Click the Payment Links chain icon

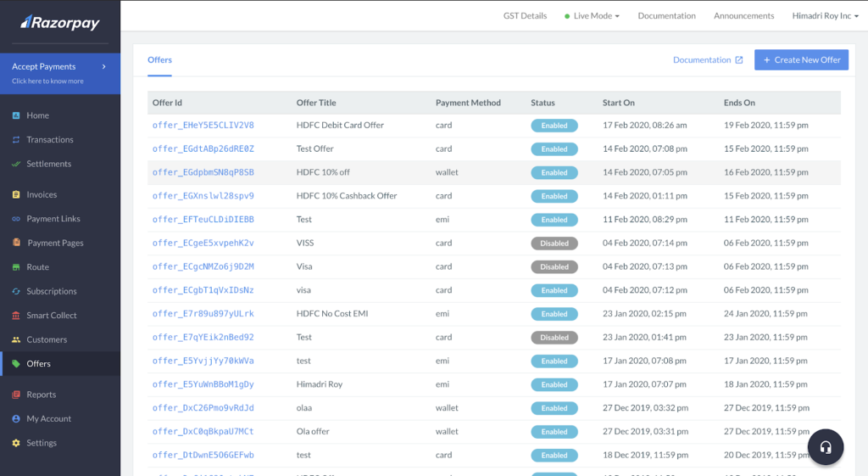[16, 219]
